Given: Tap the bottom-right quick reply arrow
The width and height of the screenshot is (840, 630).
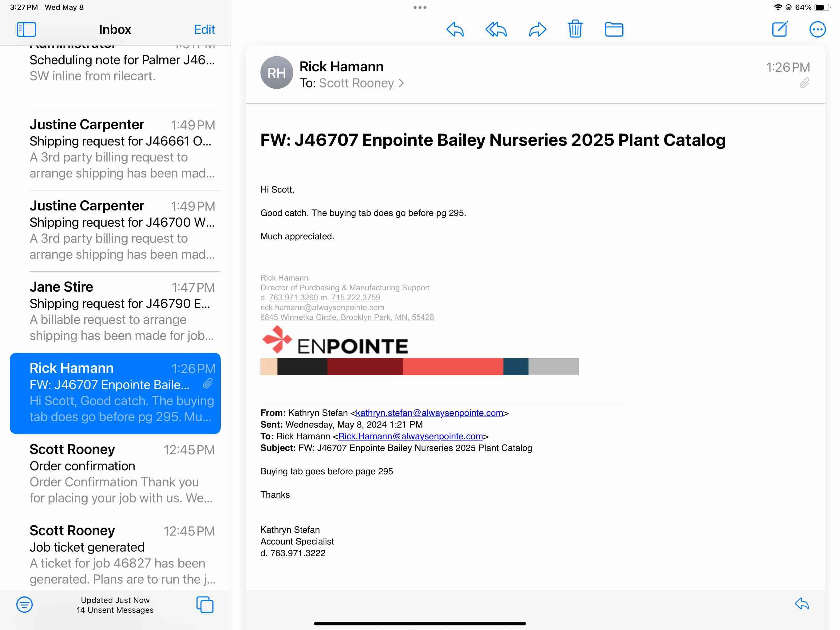Looking at the screenshot, I should pos(802,604).
